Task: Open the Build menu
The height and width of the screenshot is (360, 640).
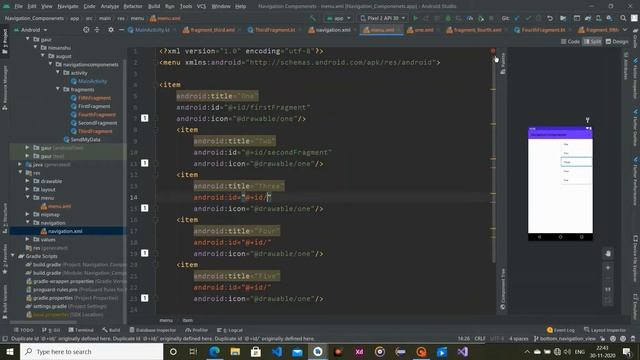Action: 154,6
